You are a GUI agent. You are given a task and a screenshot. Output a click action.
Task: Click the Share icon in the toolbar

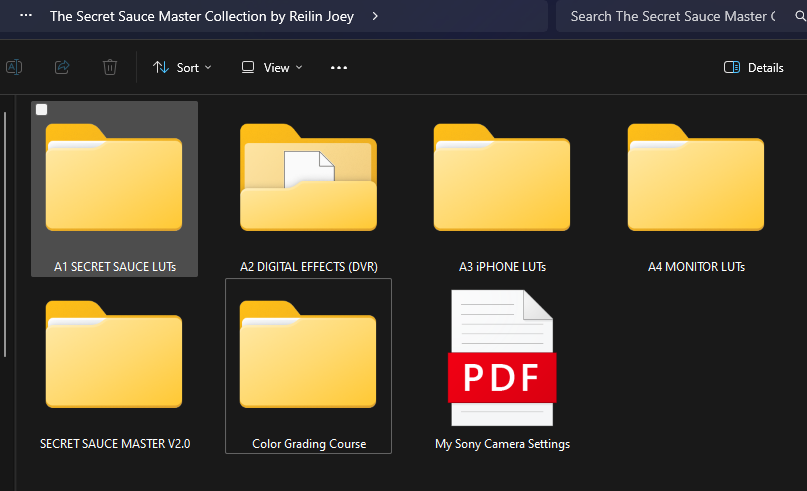point(62,67)
